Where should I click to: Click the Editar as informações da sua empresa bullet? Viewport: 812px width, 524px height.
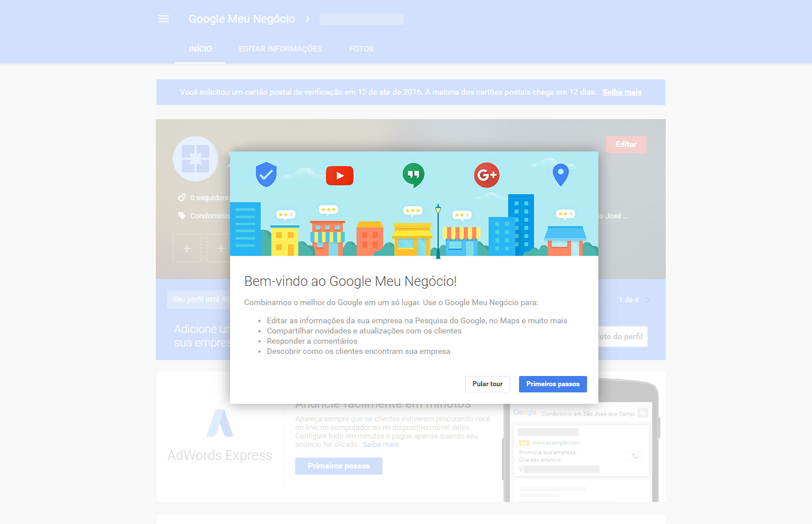pos(417,320)
